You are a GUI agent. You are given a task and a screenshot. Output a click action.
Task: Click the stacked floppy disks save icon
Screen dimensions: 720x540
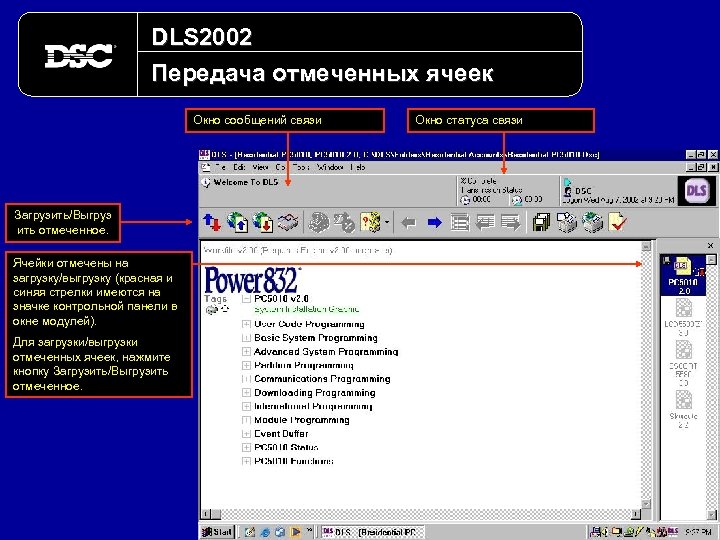pyautogui.click(x=541, y=223)
